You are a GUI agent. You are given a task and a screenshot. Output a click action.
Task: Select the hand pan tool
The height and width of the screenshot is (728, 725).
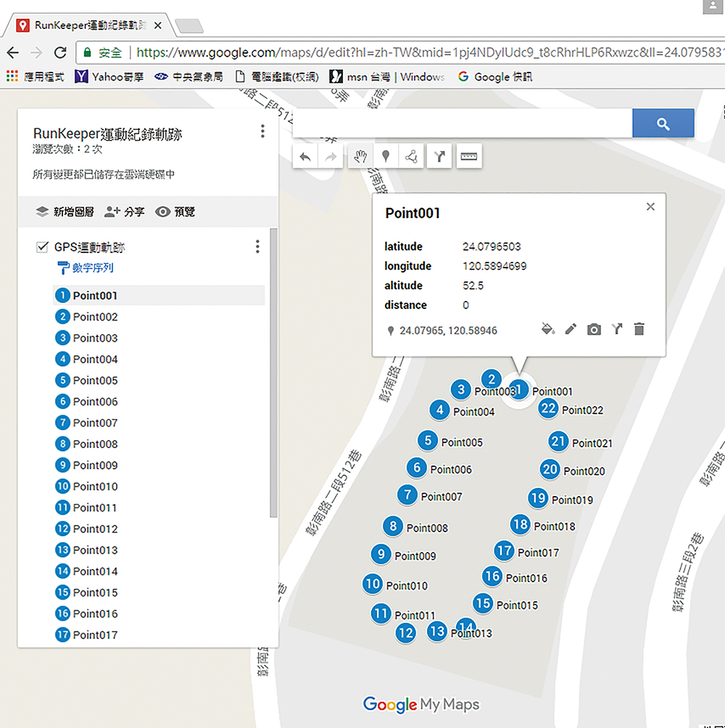[x=360, y=157]
